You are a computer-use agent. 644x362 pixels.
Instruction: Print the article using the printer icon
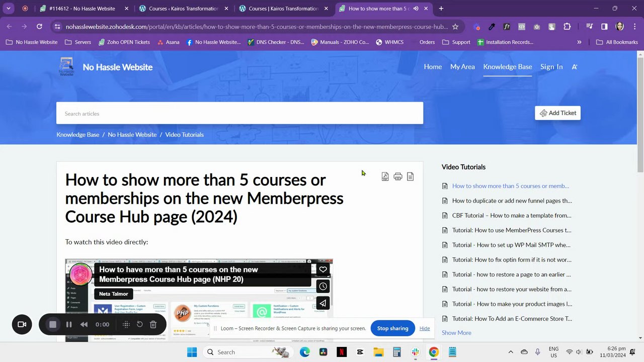[398, 176]
